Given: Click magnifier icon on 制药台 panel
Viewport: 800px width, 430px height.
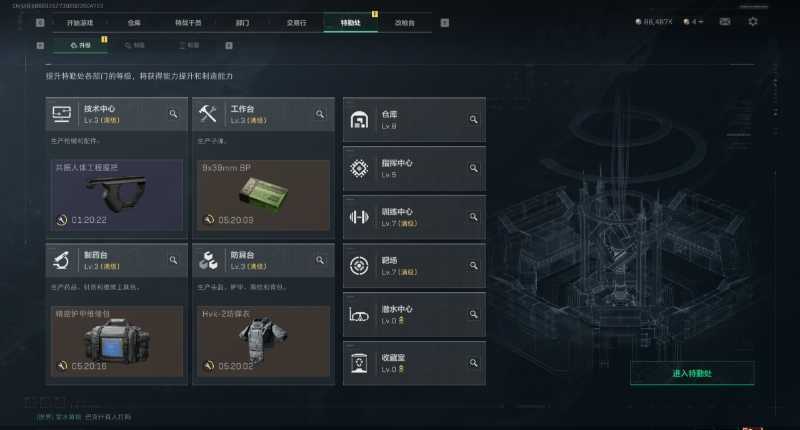Looking at the screenshot, I should pyautogui.click(x=173, y=260).
